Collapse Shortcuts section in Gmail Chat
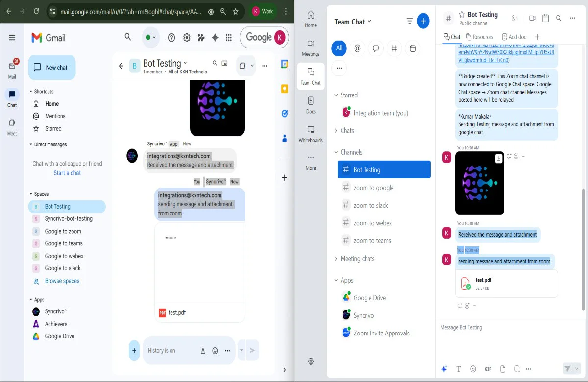The height and width of the screenshot is (382, 588). [31, 92]
